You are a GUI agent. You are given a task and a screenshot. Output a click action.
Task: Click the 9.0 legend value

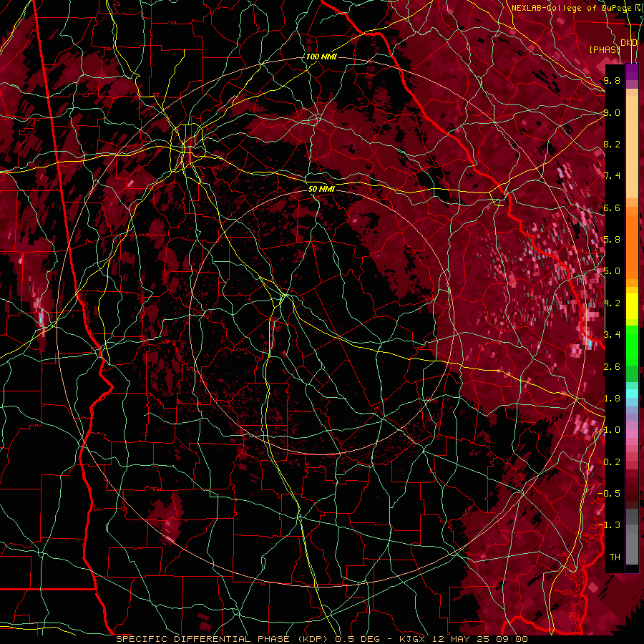click(x=612, y=112)
